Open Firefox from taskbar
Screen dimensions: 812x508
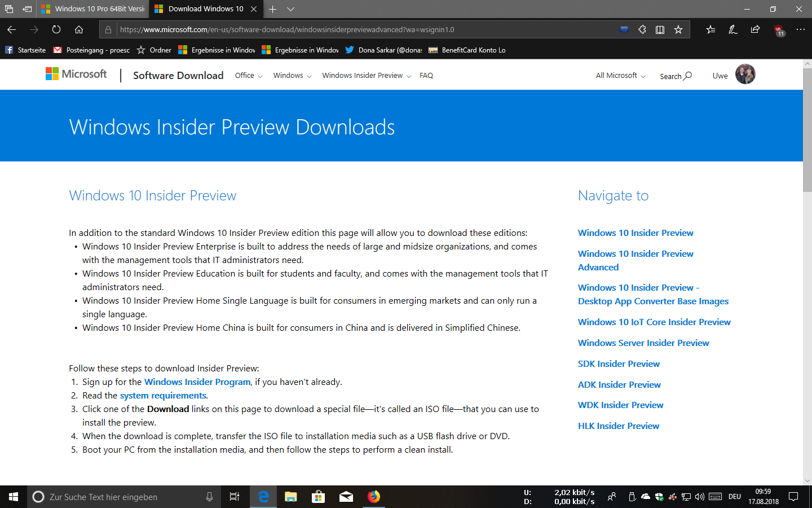tap(373, 497)
